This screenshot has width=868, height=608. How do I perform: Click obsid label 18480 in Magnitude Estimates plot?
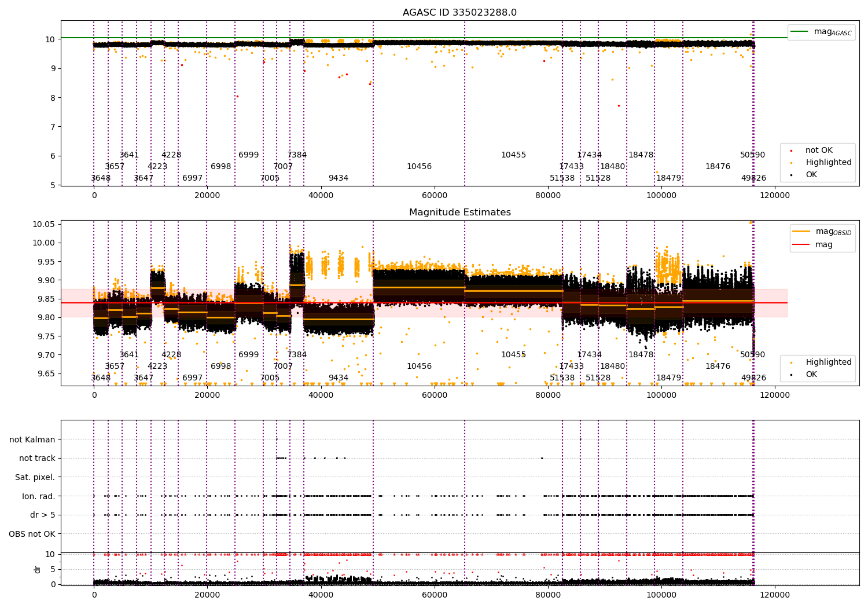(x=612, y=367)
